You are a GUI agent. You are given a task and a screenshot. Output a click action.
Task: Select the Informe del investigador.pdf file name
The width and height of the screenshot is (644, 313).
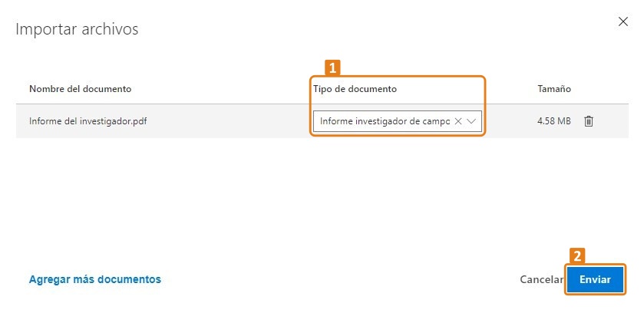[88, 121]
